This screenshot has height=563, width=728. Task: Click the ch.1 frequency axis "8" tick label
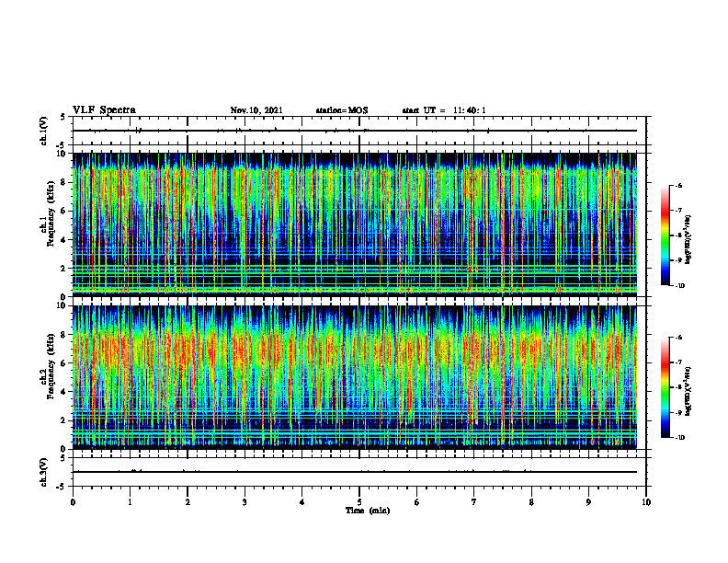[63, 182]
